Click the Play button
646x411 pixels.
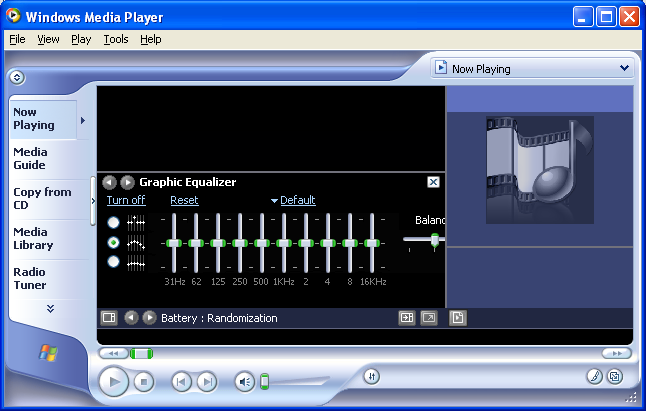point(114,381)
